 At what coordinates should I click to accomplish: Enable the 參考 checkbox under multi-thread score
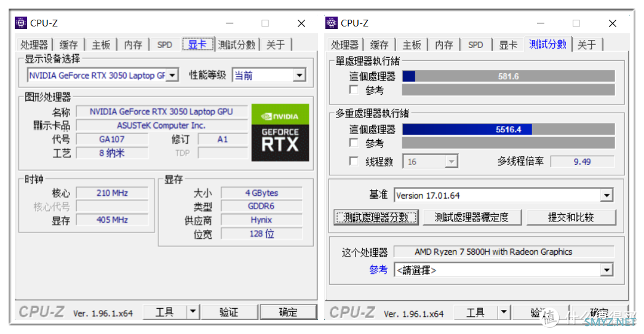(353, 143)
